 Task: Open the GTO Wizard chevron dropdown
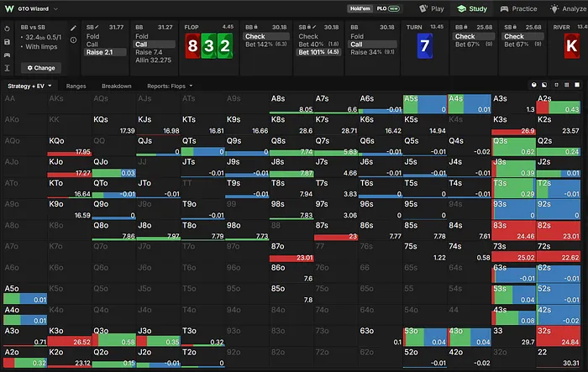[56, 8]
